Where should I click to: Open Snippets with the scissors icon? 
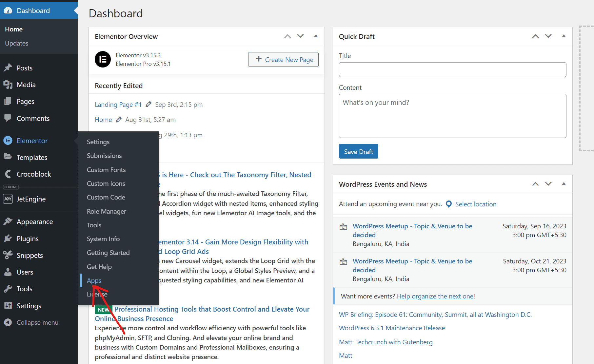click(8, 255)
